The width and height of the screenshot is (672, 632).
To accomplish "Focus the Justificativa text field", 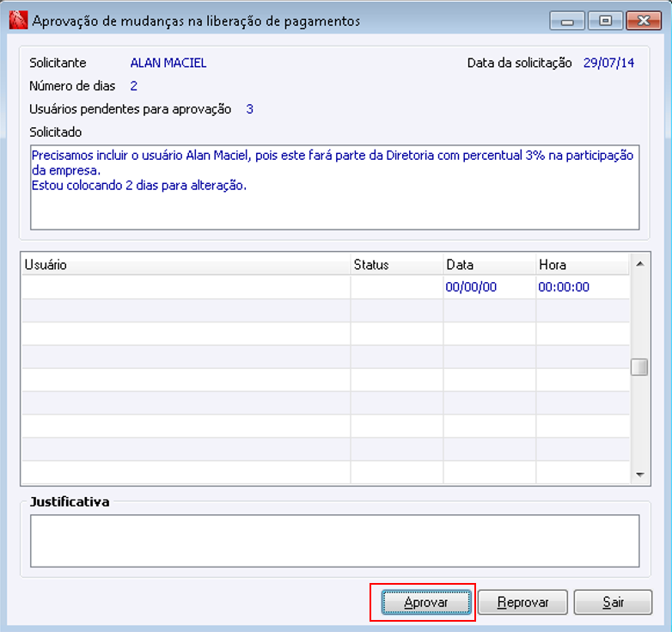I will [335, 541].
